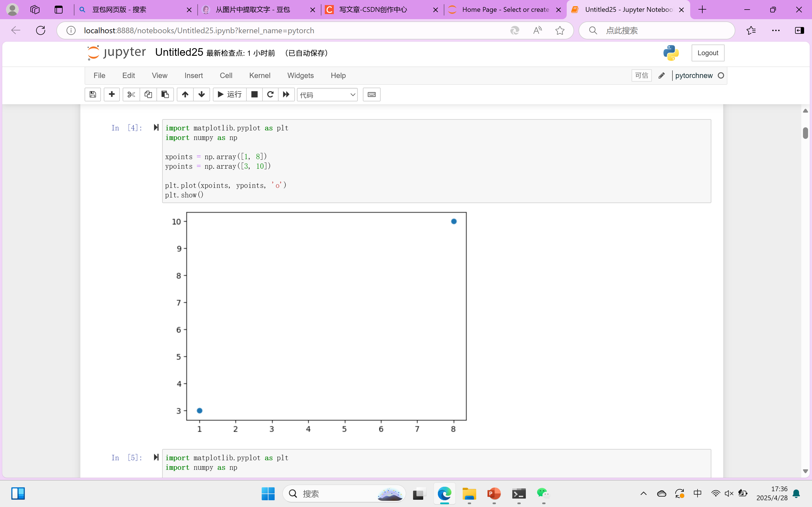Move selected cell up arrow
The height and width of the screenshot is (507, 812).
pyautogui.click(x=185, y=95)
